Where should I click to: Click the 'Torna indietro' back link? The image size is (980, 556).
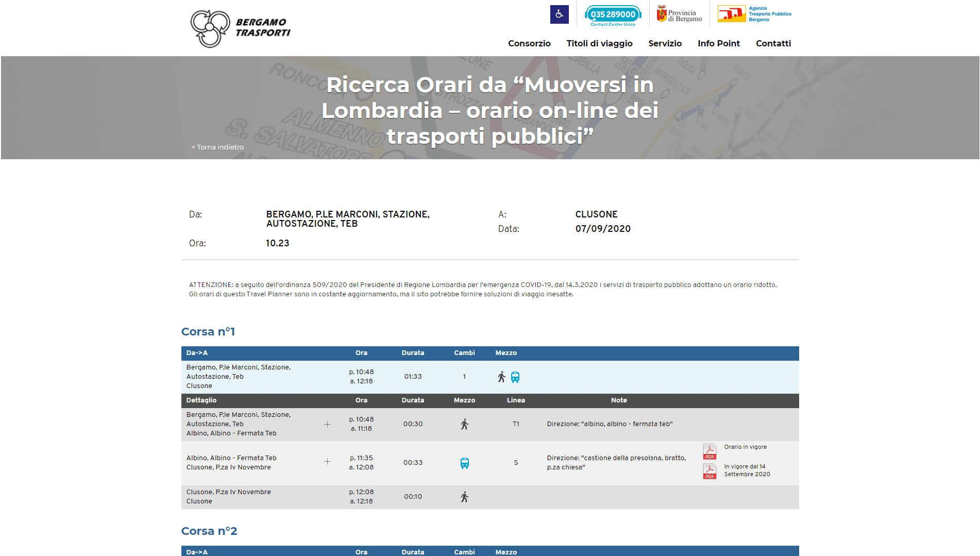[x=217, y=147]
